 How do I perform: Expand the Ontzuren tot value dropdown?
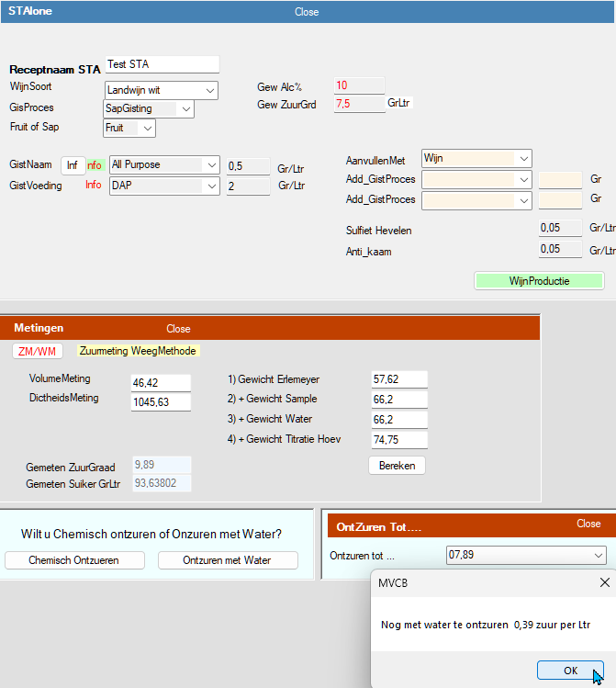pos(598,556)
